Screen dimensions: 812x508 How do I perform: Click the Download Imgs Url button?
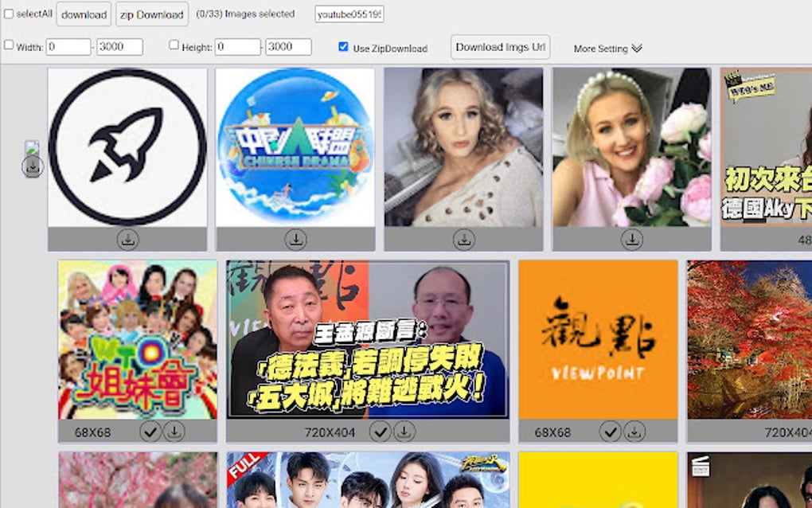click(500, 47)
